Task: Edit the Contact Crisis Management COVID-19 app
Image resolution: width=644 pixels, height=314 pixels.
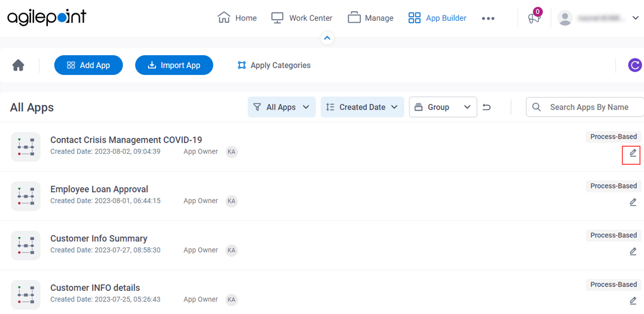Action: [633, 153]
